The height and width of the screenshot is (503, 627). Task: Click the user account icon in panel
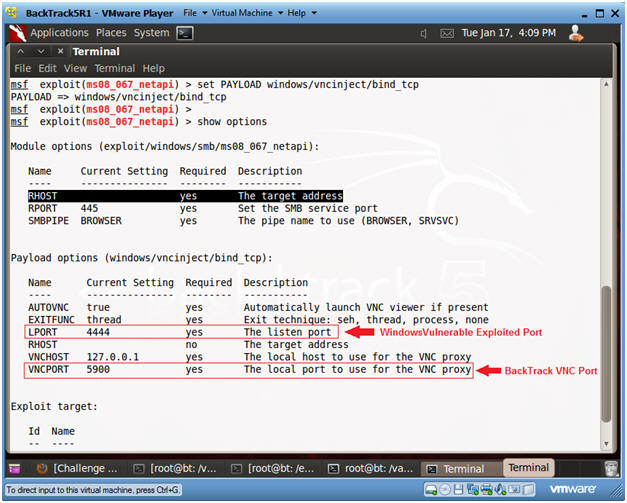(576, 33)
